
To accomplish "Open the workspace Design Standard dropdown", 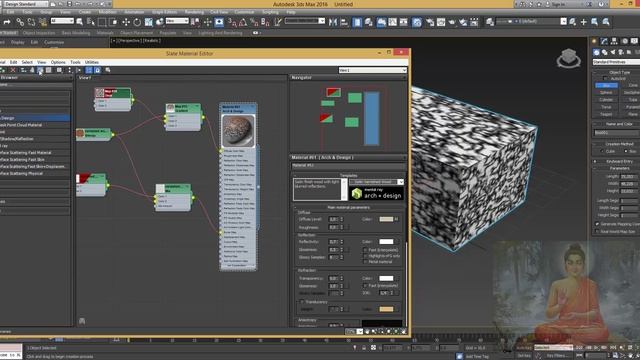I will pyautogui.click(x=25, y=4).
